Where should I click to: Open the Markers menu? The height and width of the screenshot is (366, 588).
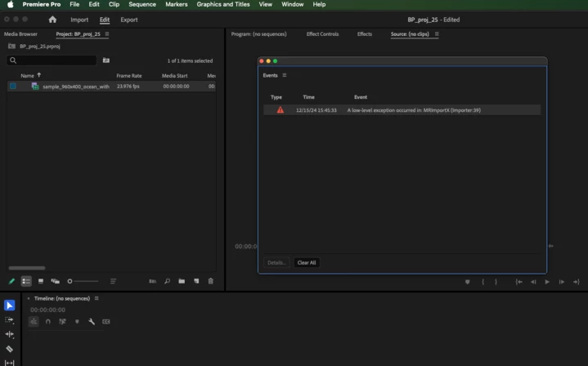point(177,4)
